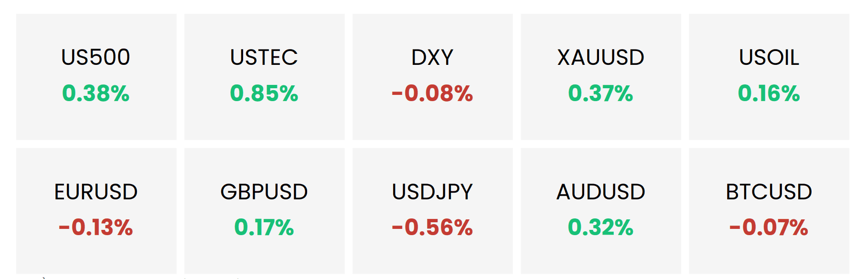Select the USTEC index card
Viewport: 868px width, 279px height.
point(264,77)
